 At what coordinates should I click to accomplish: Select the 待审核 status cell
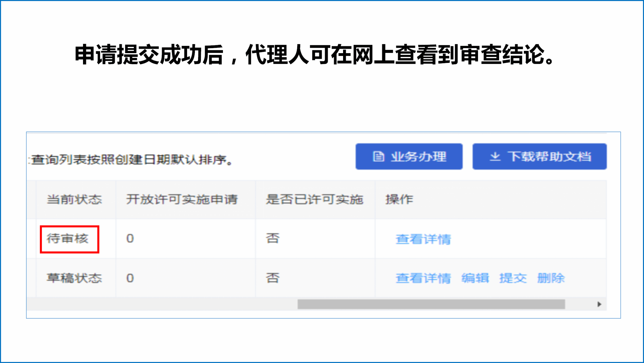(68, 238)
